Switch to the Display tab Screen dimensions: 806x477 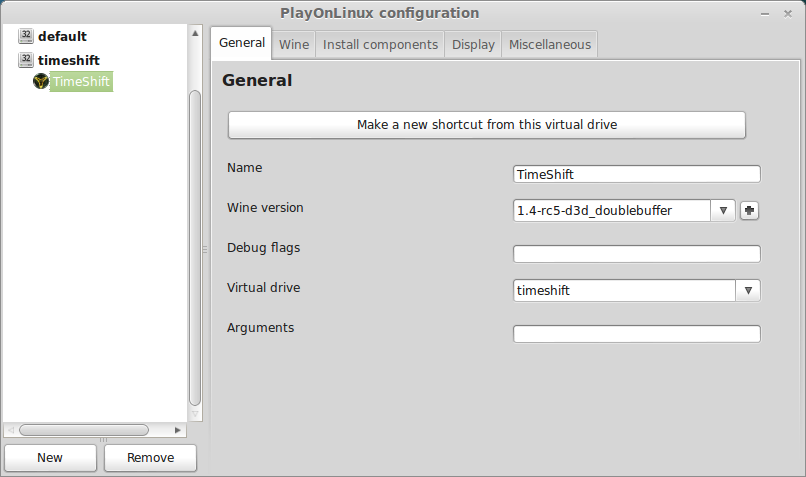473,45
